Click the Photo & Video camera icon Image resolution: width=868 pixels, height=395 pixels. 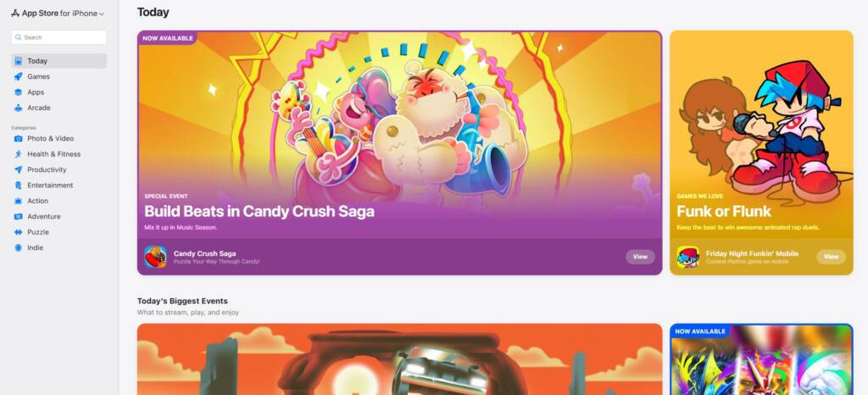coord(19,139)
